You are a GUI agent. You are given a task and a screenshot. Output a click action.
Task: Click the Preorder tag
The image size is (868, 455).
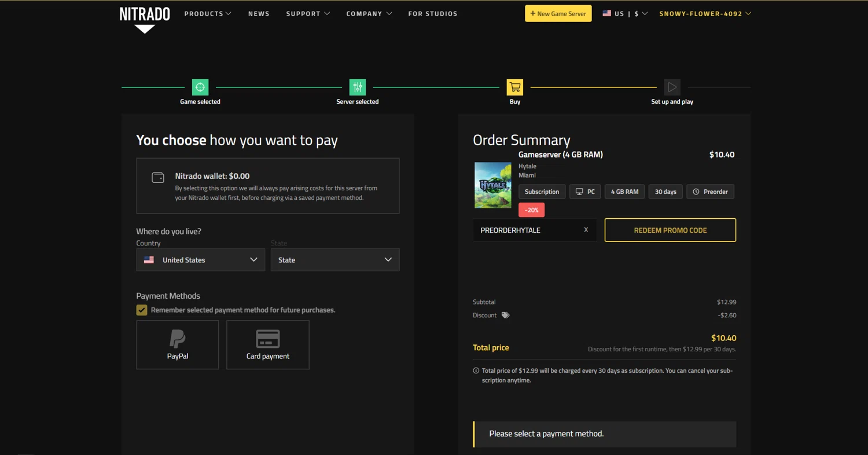pyautogui.click(x=710, y=192)
